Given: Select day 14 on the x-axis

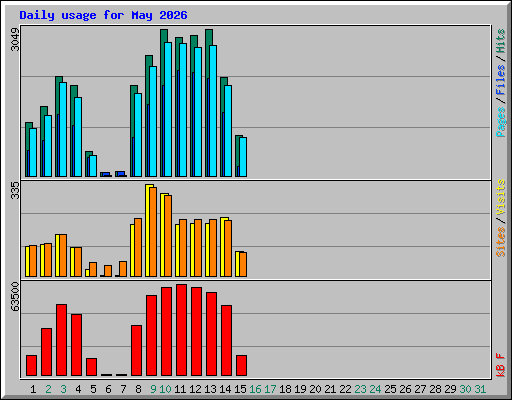Looking at the screenshot, I should (x=225, y=389).
